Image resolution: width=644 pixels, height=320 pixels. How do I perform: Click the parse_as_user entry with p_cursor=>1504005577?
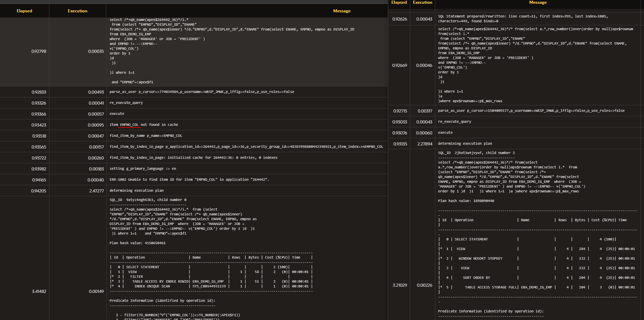(531, 111)
